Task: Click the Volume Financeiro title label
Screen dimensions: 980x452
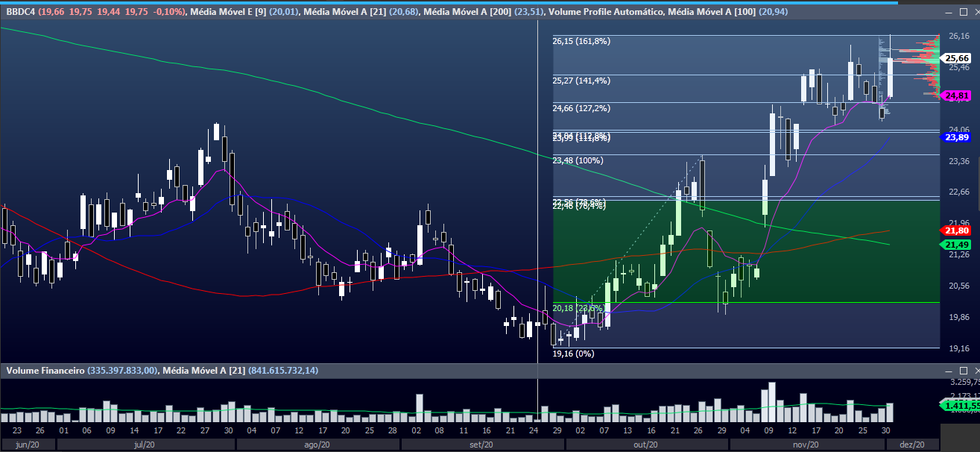Action: [45, 371]
